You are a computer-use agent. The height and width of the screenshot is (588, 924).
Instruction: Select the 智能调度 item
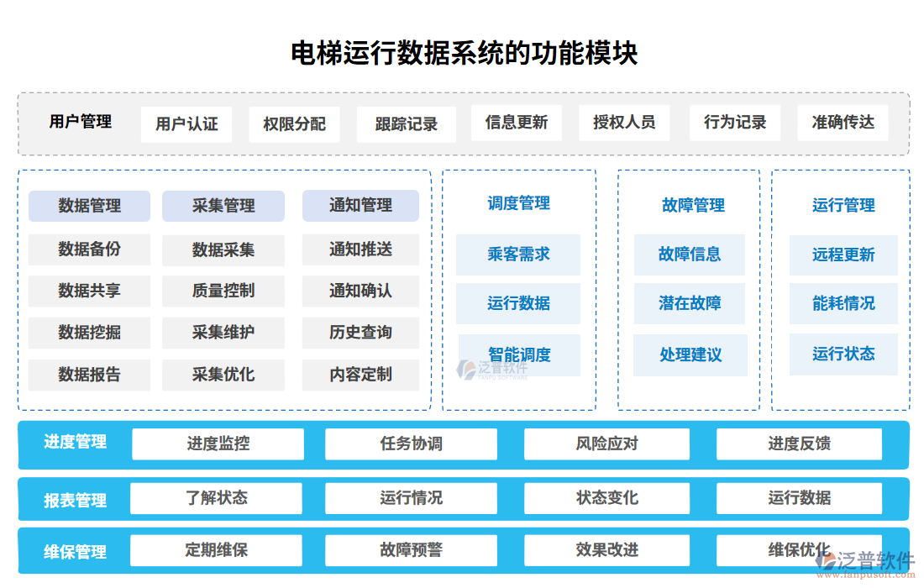click(x=518, y=354)
